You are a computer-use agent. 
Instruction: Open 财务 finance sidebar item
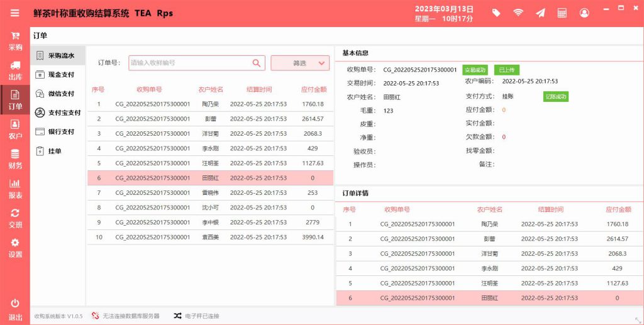pyautogui.click(x=15, y=159)
